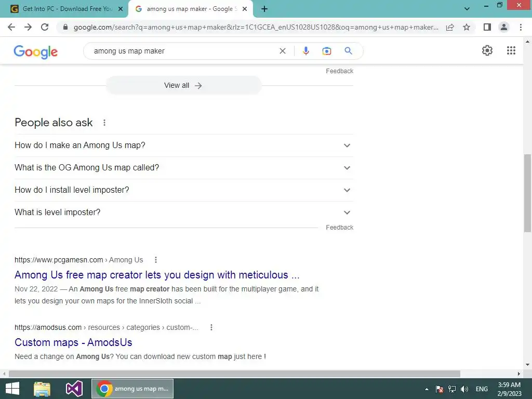Bookmark this page with star icon
Screen dimensions: 532x399
pyautogui.click(x=467, y=27)
